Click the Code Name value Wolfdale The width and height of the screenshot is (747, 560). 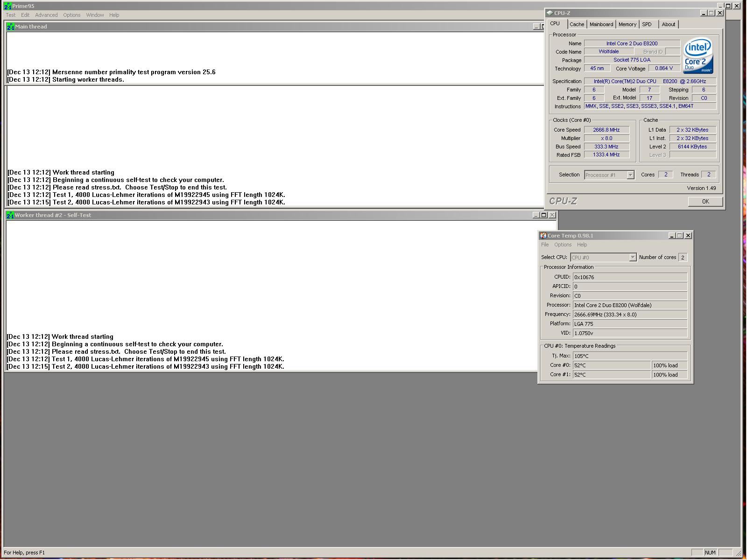point(609,52)
